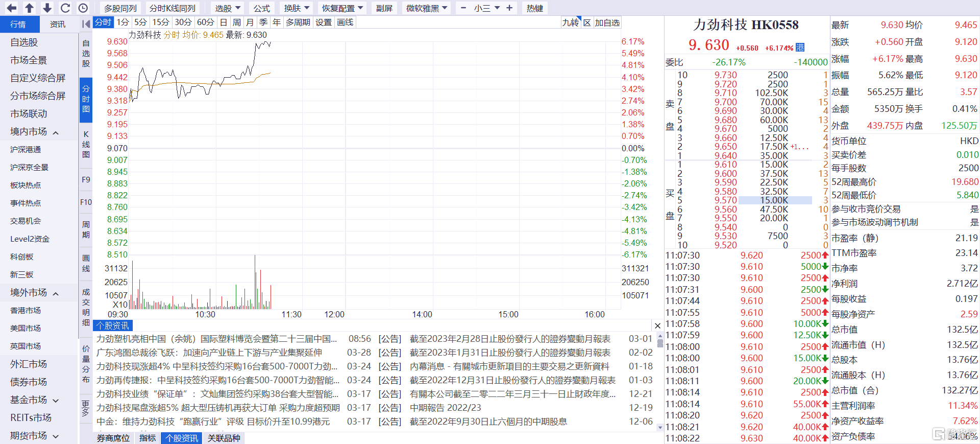
Task: Collapse sidebar with the skip-to-start icon
Action: 86,24
